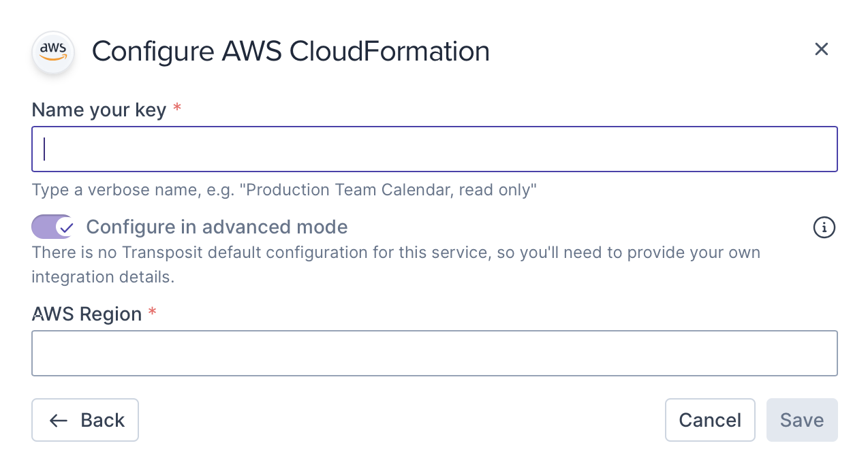Screen dimensions: 868x471
Task: Click into the AWS Region input box
Action: pos(434,353)
